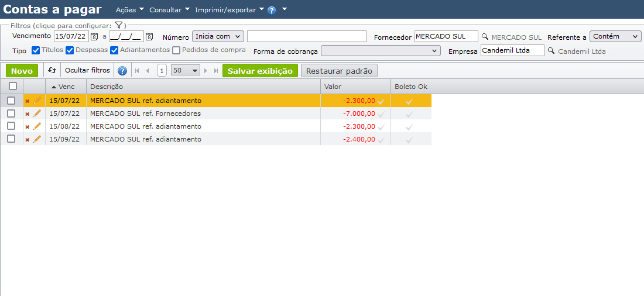Enable the Pedidos de compra filter
The width and height of the screenshot is (644, 296).
coord(176,50)
